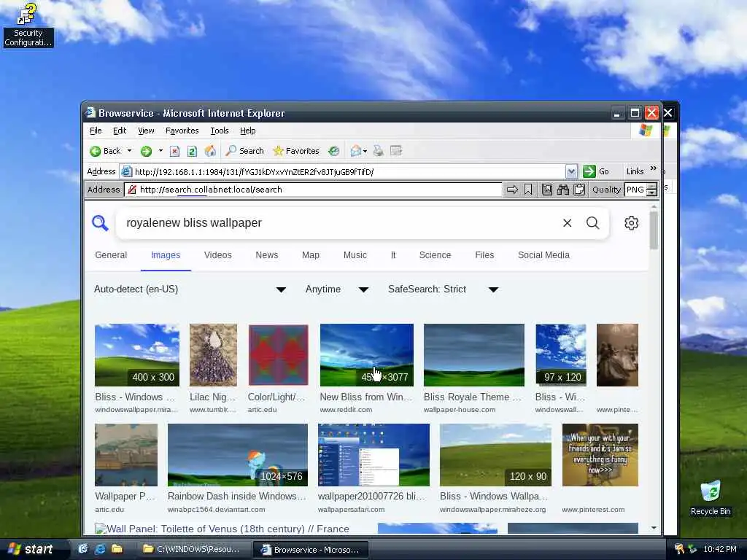Click the Edit page icon in toolbar
This screenshot has width=747, height=560.
point(396,151)
